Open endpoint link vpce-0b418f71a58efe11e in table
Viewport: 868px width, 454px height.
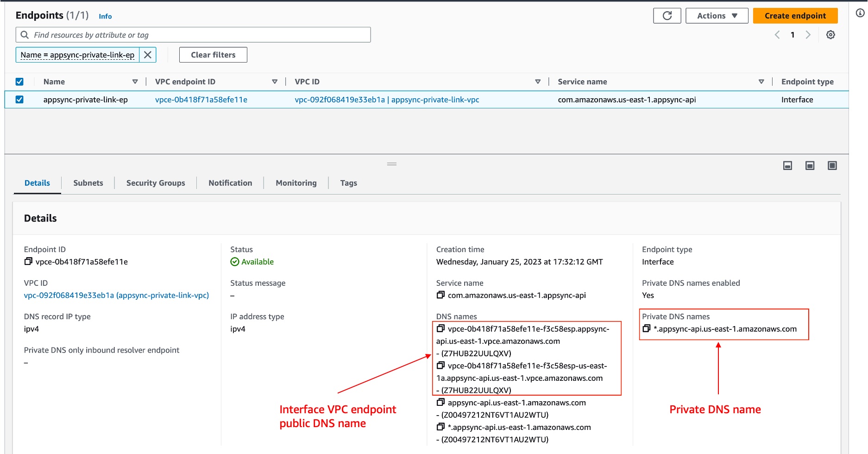click(201, 100)
